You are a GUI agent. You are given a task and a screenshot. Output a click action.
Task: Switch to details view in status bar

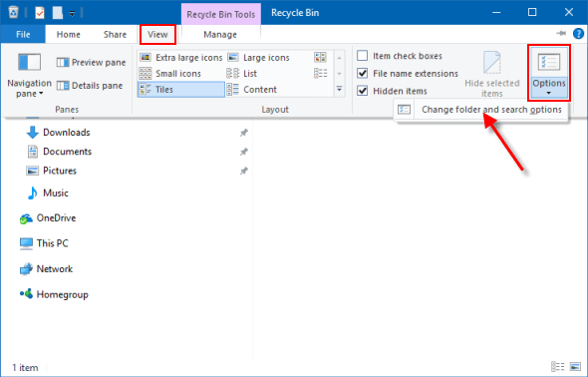558,366
